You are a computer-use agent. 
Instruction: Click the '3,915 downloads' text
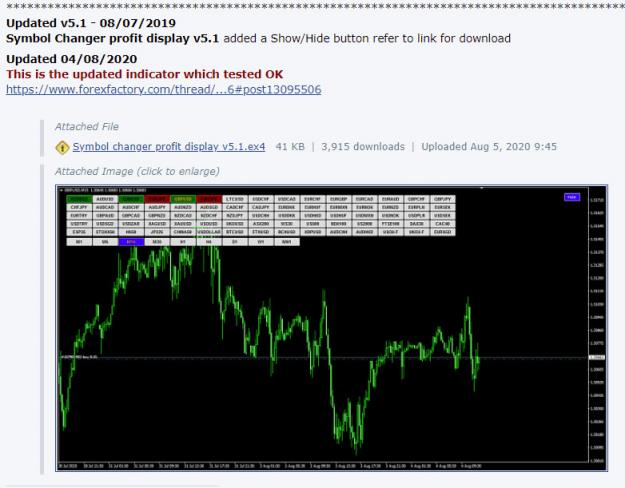(x=363, y=147)
